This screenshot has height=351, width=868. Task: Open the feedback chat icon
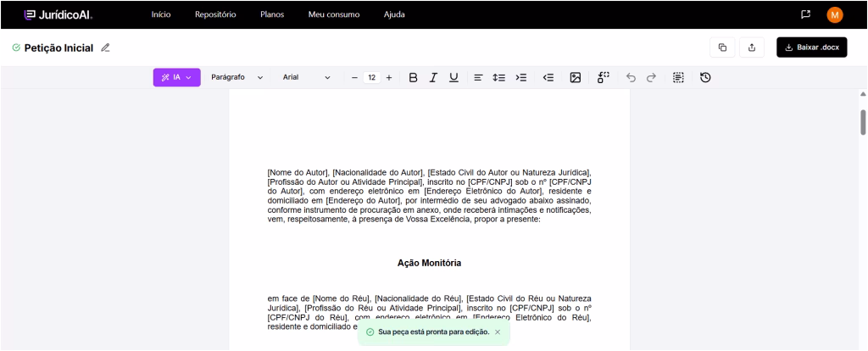[x=805, y=15]
